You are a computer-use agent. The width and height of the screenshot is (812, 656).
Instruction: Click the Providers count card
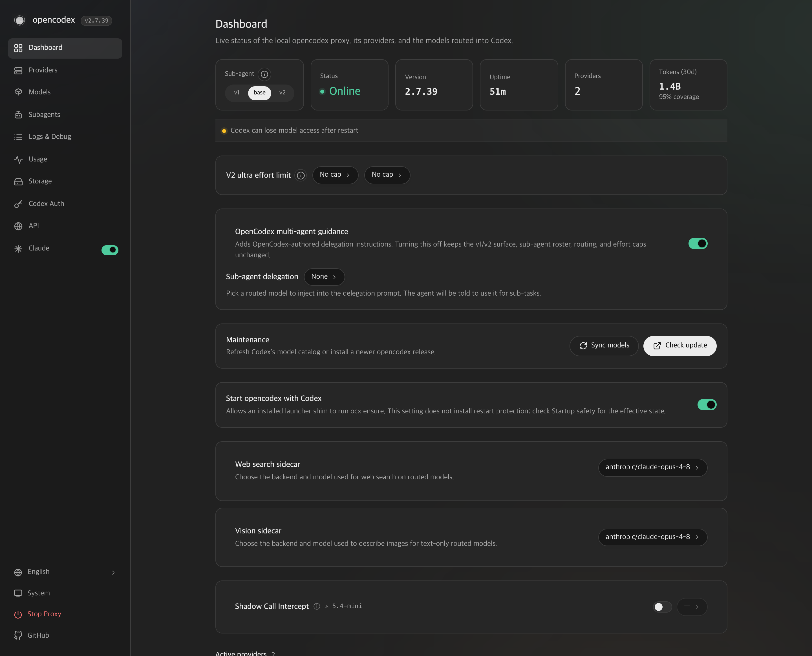[x=604, y=85]
